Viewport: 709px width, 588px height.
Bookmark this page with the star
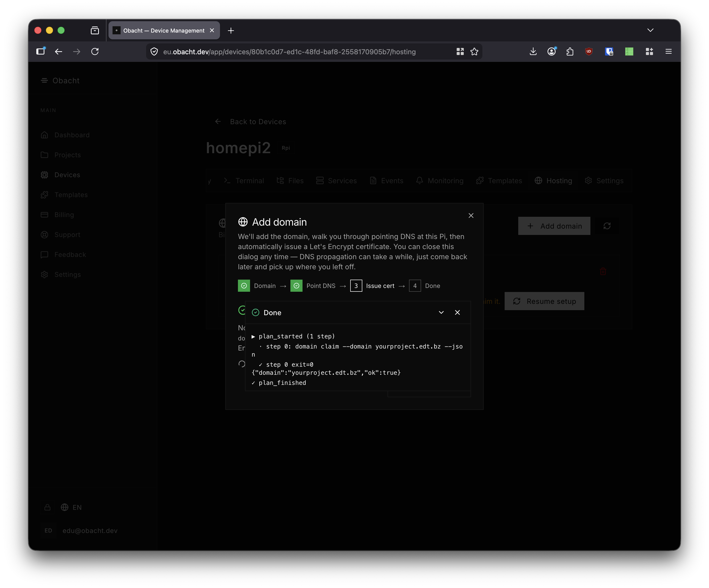point(474,52)
